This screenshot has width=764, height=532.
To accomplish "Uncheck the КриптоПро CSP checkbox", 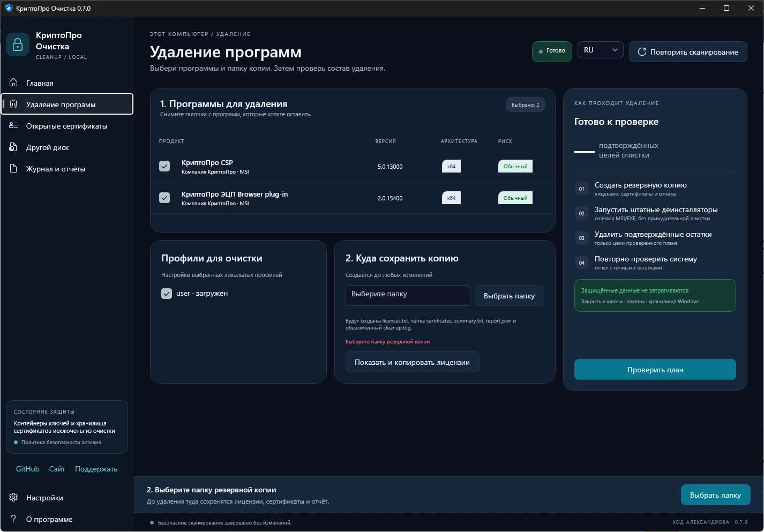I will coord(164,166).
